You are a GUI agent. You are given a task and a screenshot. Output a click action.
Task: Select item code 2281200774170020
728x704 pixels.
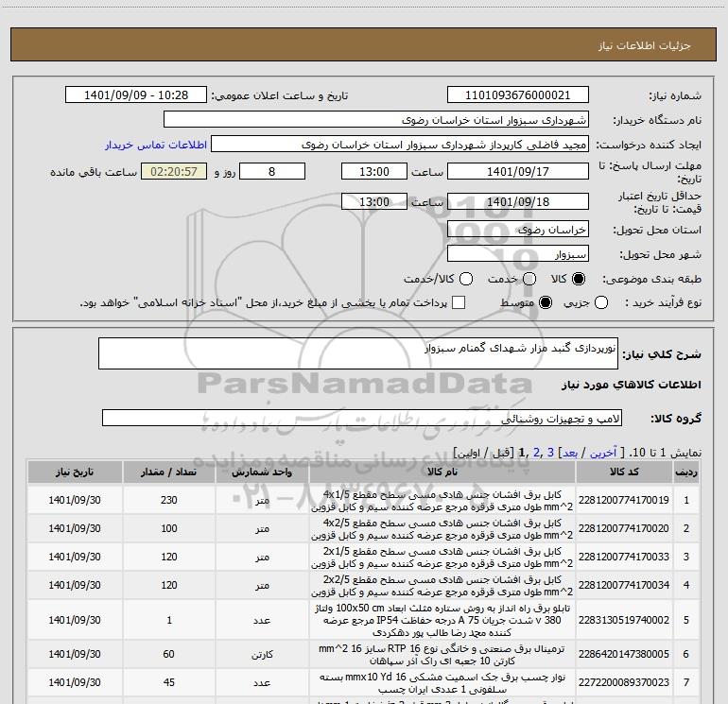[x=624, y=528]
